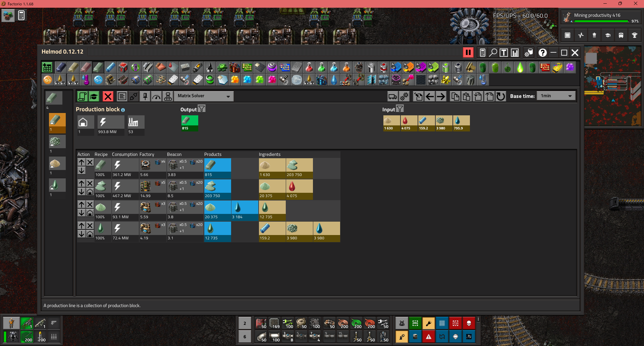
Task: Click the plug connector icon in the toolbar
Action: tap(133, 97)
